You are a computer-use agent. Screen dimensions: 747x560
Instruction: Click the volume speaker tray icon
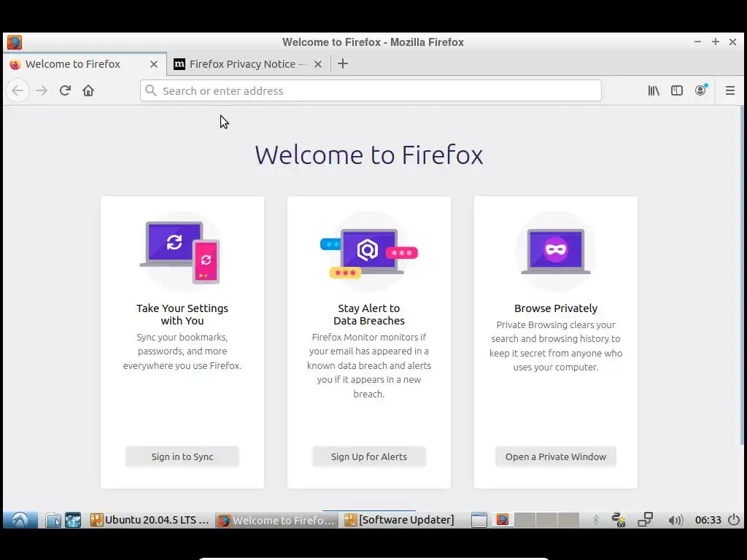676,520
